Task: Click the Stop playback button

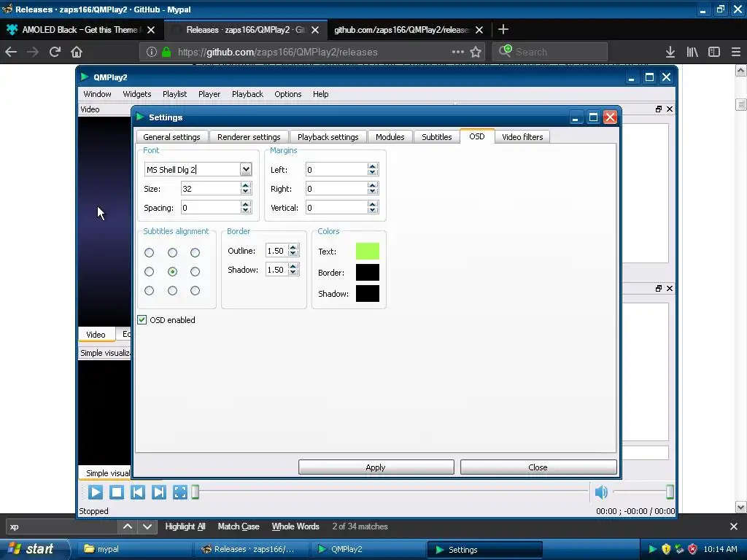Action: point(117,492)
